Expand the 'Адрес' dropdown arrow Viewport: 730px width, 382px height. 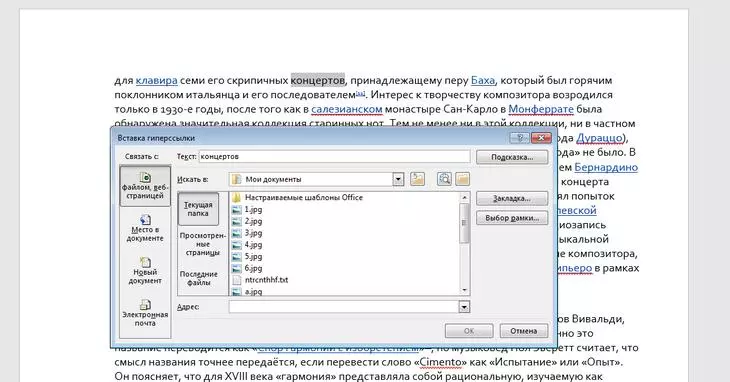(464, 307)
